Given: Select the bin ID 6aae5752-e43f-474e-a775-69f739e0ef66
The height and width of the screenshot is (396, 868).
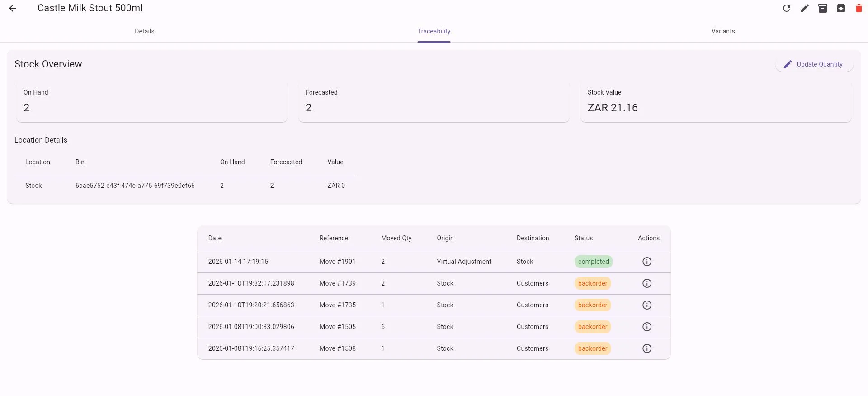Looking at the screenshot, I should 135,186.
